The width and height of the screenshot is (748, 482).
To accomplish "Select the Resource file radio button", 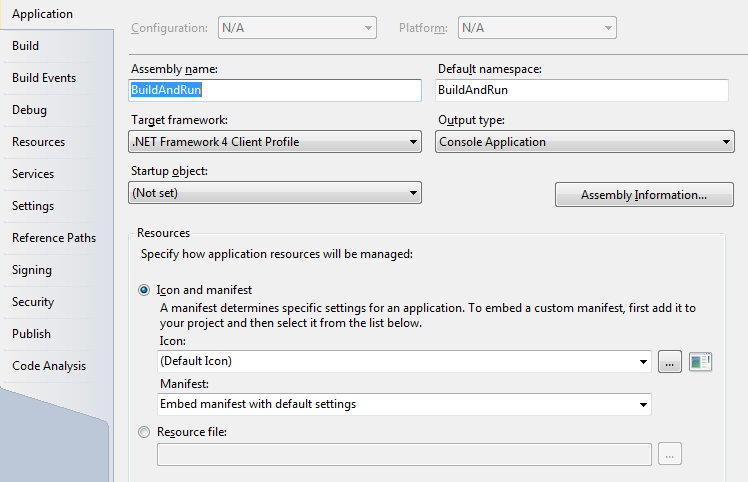I will click(x=145, y=432).
